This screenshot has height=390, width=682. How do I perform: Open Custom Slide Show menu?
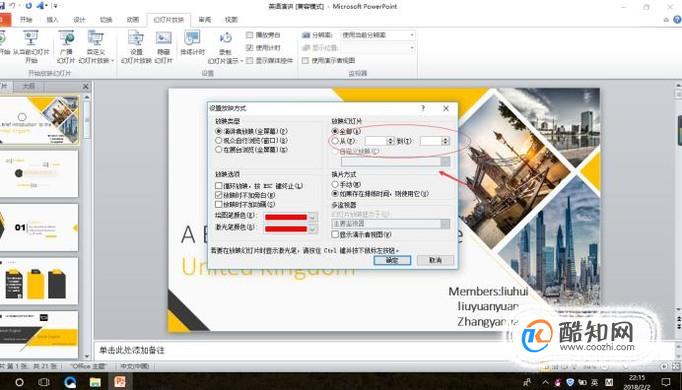click(x=96, y=46)
